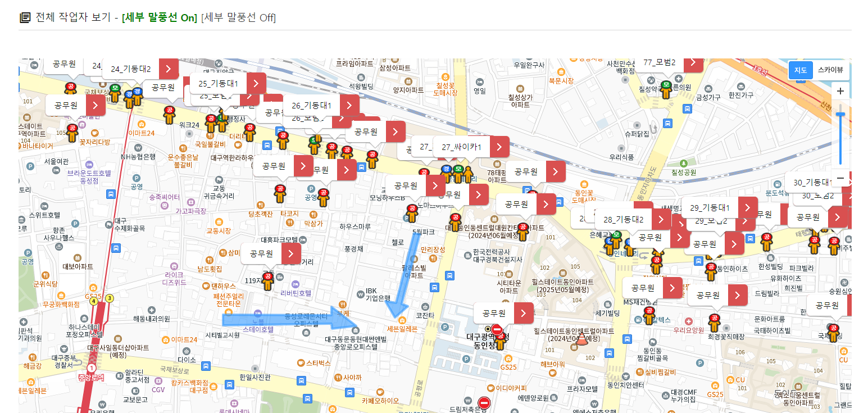Expand the 24_기동대2 label arrow
Image resolution: width=868 pixels, height=413 pixels.
coord(169,69)
